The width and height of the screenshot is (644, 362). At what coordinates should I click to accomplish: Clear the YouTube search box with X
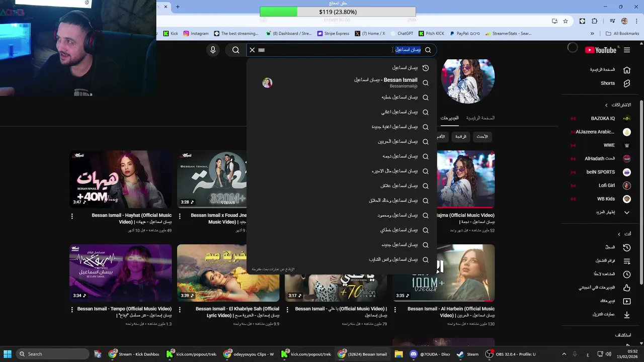[252, 50]
